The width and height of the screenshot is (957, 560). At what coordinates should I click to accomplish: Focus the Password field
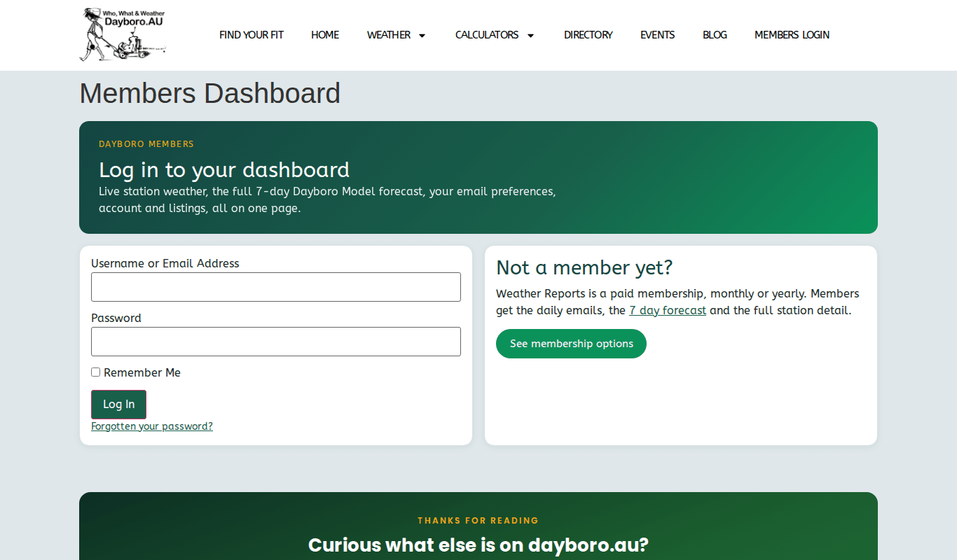pyautogui.click(x=276, y=342)
